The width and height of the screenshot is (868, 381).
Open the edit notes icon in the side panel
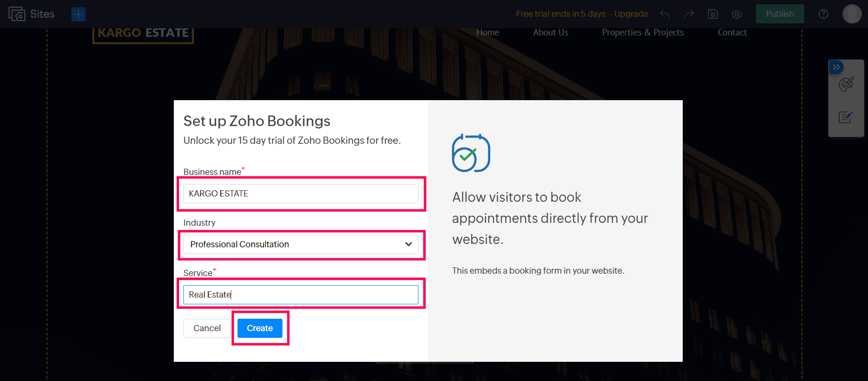[x=845, y=117]
